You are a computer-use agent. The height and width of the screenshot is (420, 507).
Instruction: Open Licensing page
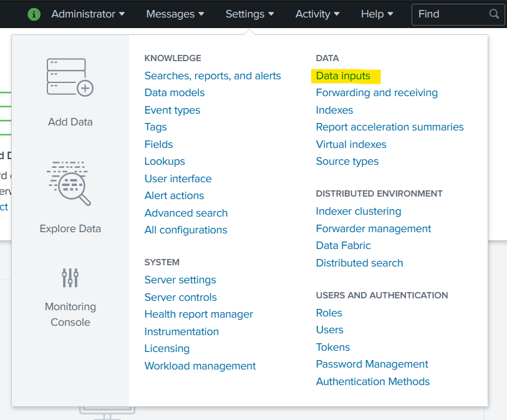(x=167, y=348)
